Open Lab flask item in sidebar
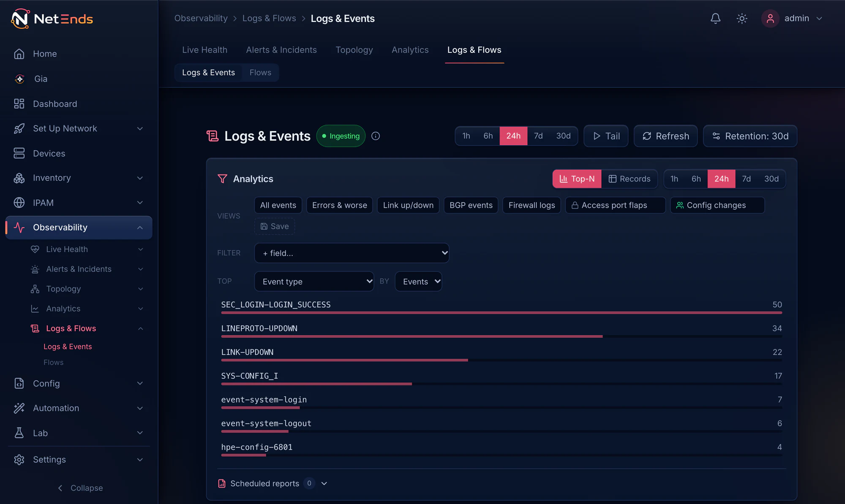The height and width of the screenshot is (504, 845). tap(79, 433)
